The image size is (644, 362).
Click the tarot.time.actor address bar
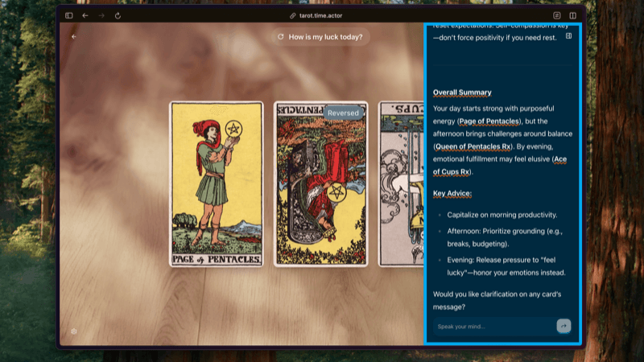tap(321, 15)
